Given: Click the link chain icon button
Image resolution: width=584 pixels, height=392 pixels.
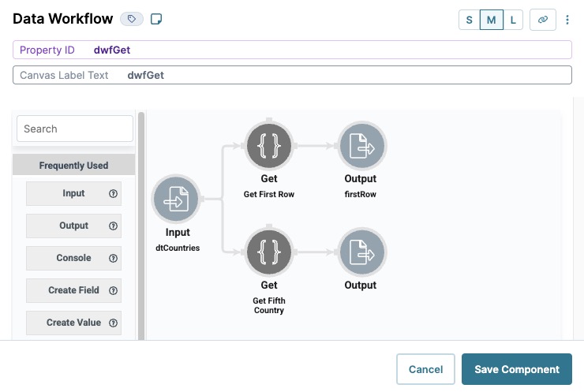Looking at the screenshot, I should pos(543,20).
